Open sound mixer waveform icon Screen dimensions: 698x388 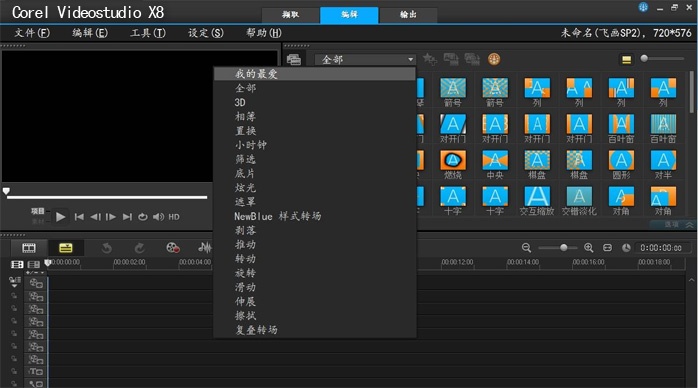[204, 248]
